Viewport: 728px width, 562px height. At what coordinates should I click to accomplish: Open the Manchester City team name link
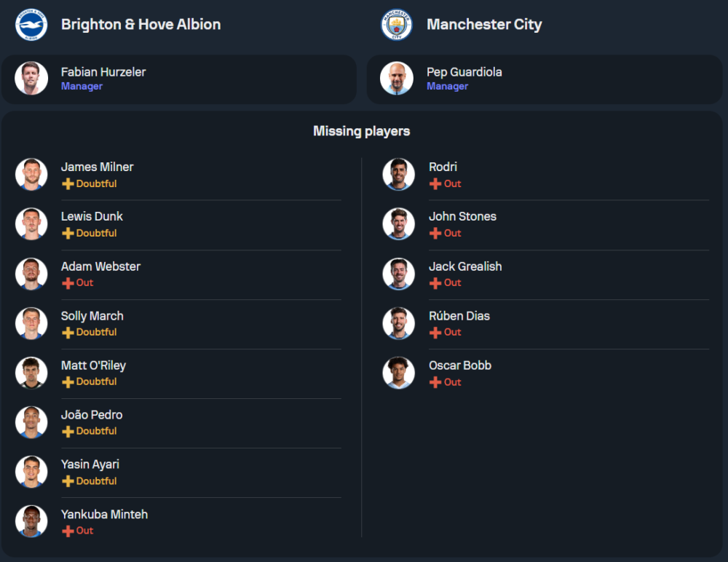tap(484, 25)
